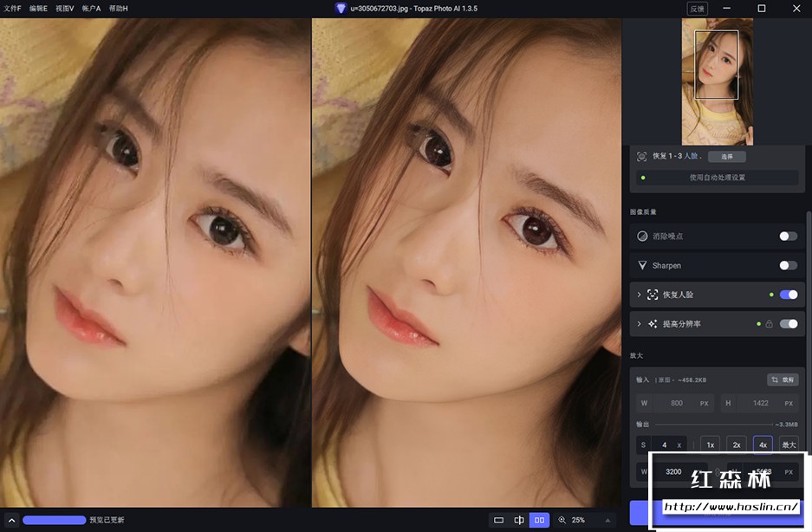
Task: Click the 提高分辨率 sparkle icon
Action: (653, 324)
